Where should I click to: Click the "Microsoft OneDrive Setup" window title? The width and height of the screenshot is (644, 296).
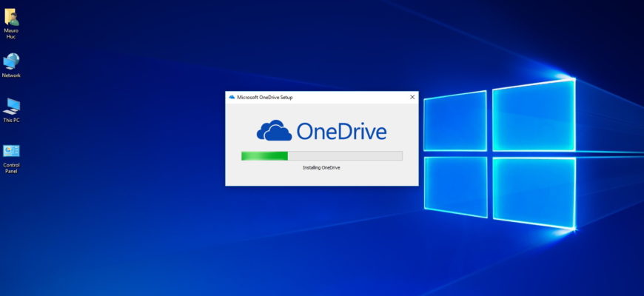point(265,98)
